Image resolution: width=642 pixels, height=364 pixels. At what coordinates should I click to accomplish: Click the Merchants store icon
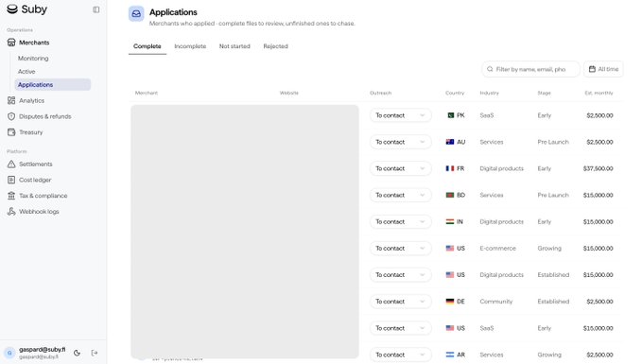(x=11, y=43)
